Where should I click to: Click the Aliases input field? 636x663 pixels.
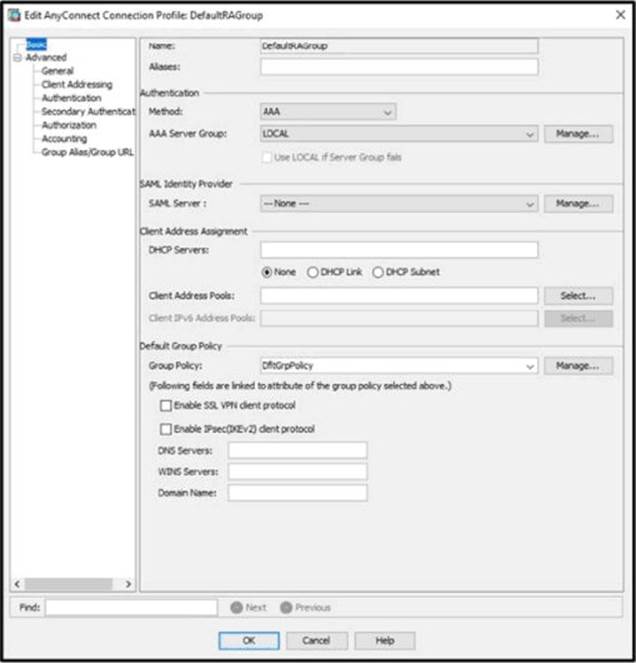coord(399,67)
